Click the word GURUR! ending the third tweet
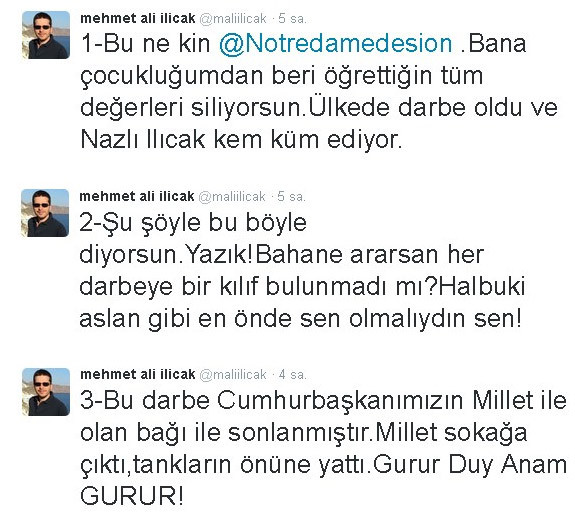Image resolution: width=575 pixels, height=514 pixels. pos(132,496)
